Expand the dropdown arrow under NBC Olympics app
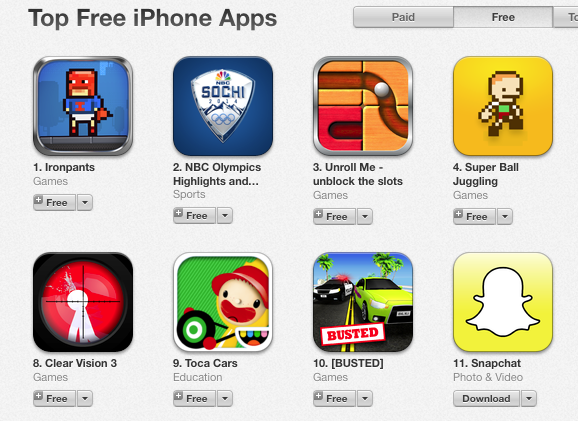This screenshot has height=421, width=578. tap(225, 216)
